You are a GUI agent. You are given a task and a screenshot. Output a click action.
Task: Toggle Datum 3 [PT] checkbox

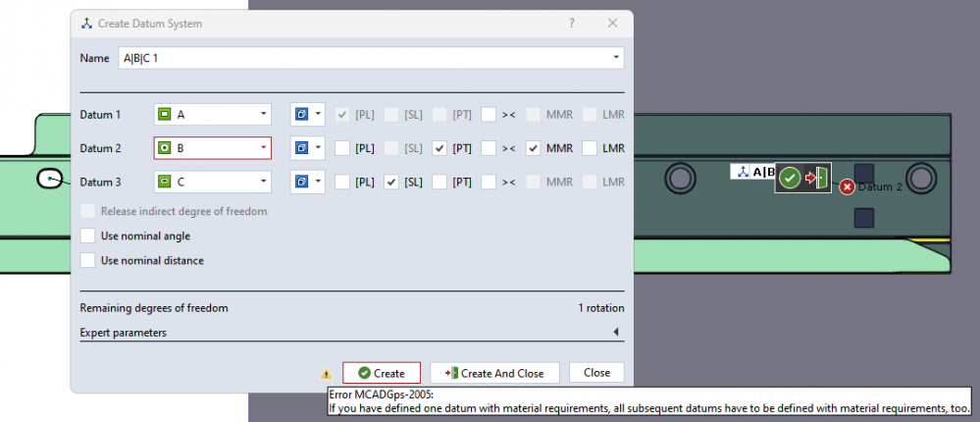(439, 182)
